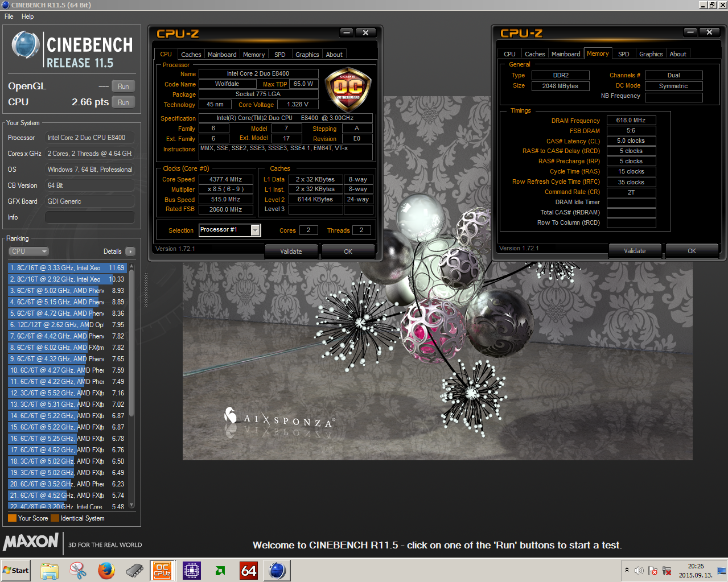Open the File menu in Cinebench
This screenshot has width=728, height=582.
[x=9, y=16]
